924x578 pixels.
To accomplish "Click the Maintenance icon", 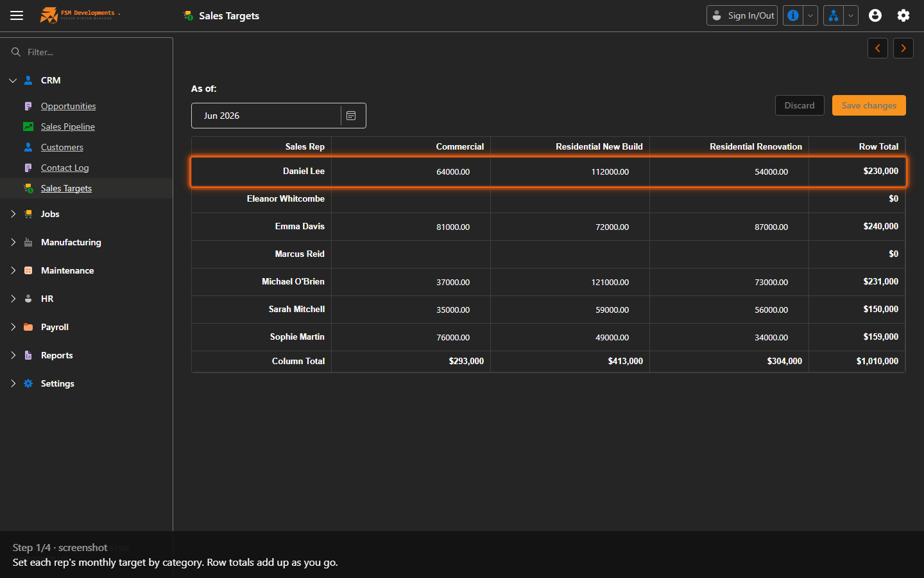I will [x=28, y=270].
